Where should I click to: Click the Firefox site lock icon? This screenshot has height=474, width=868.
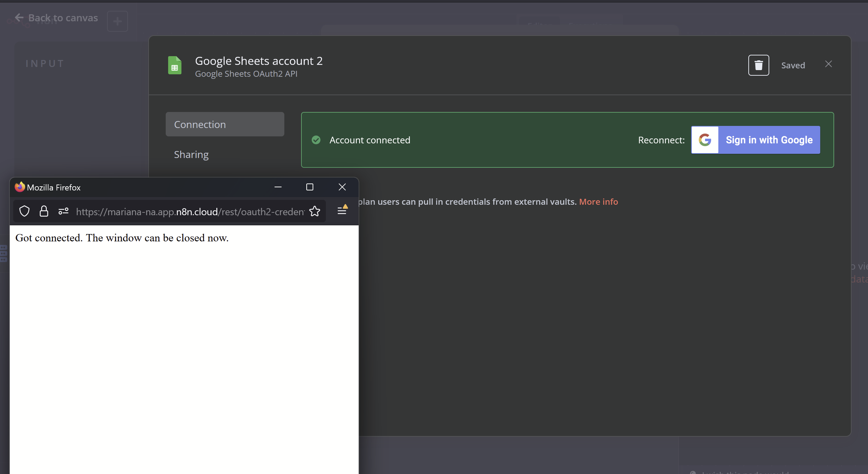pos(44,211)
